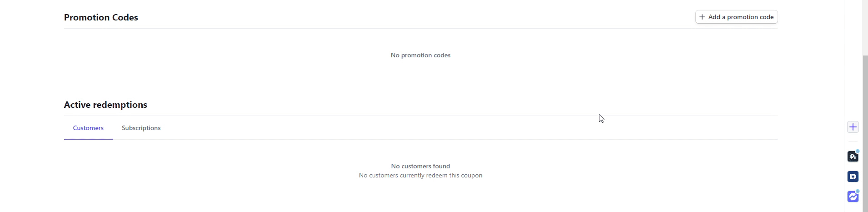Switch to the Subscriptions tab
868x212 pixels.
click(x=141, y=128)
